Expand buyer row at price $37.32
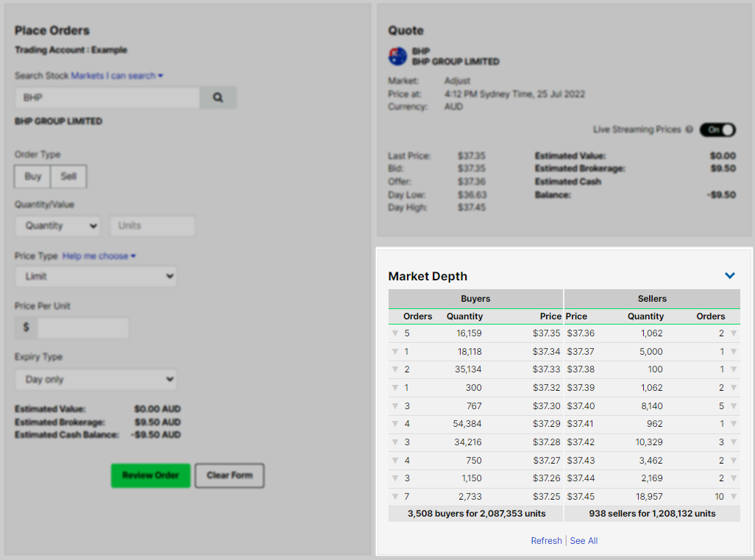 [x=395, y=388]
